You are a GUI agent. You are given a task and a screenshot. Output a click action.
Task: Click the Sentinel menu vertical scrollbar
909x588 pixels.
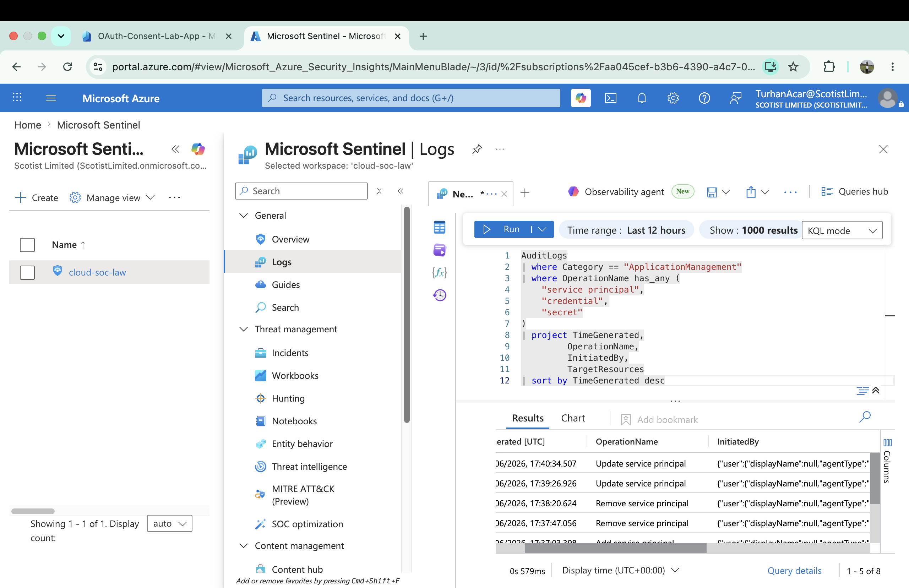pos(407,315)
